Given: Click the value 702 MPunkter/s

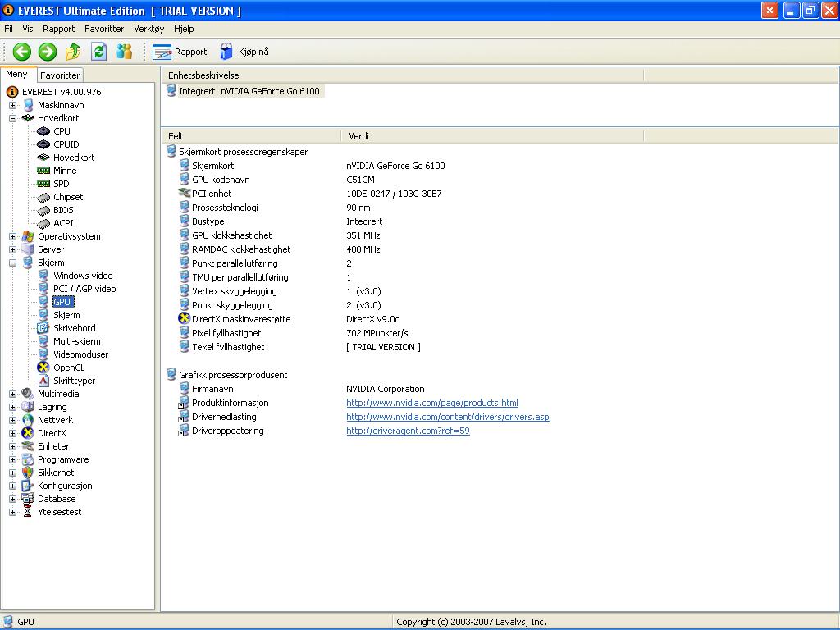Looking at the screenshot, I should pos(377,333).
